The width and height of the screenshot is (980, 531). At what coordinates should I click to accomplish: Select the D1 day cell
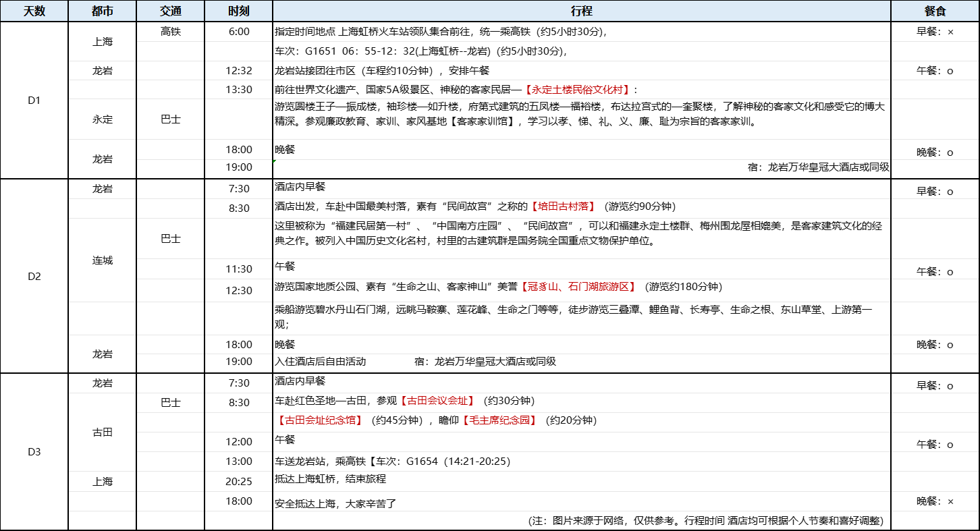coord(34,101)
